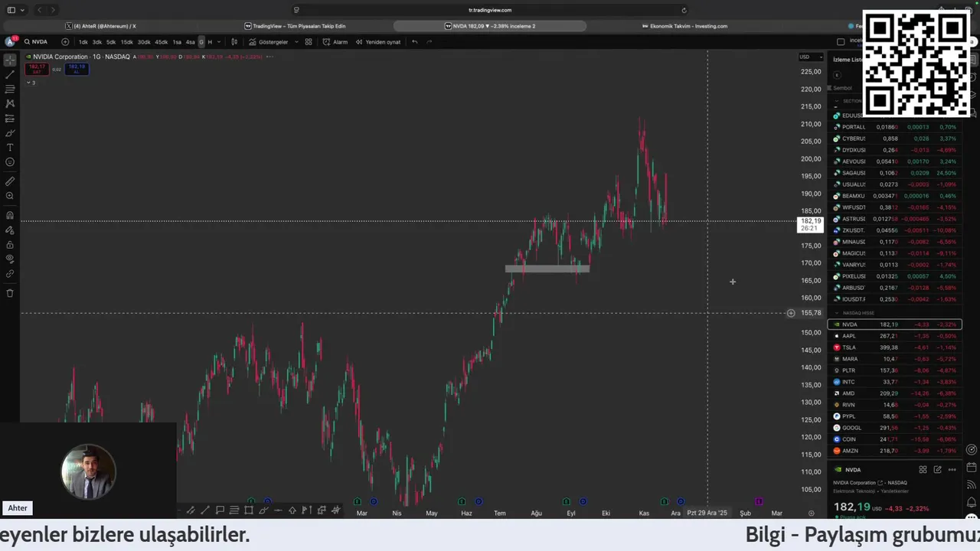Activate the zoom in tool
The height and width of the screenshot is (551, 980).
[10, 196]
